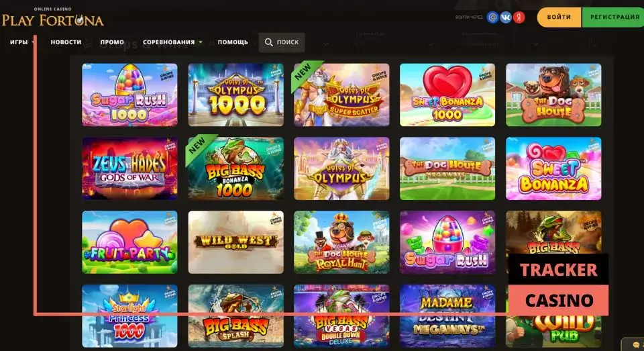The height and width of the screenshot is (351, 644).
Task: Launch the Fruit Party slot
Action: click(129, 242)
